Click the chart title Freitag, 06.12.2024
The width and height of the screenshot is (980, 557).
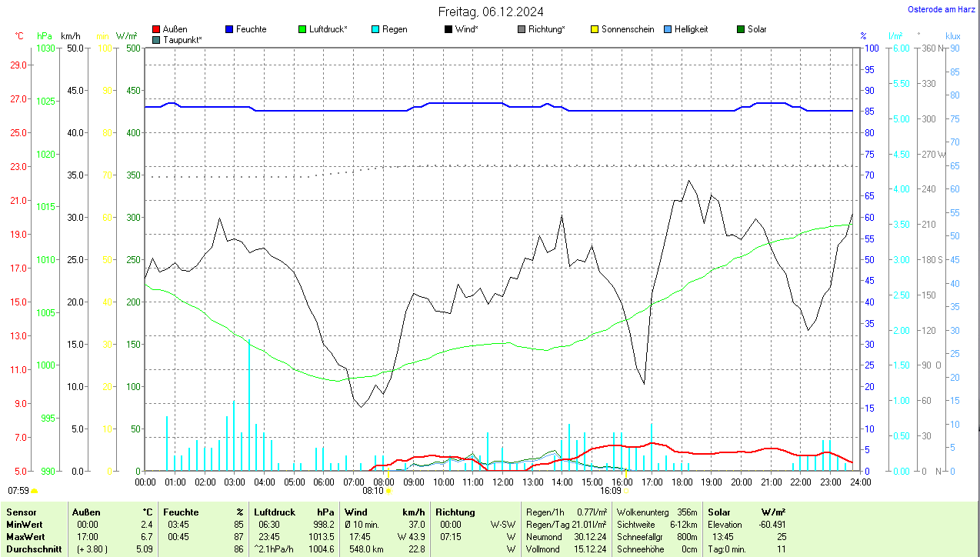pyautogui.click(x=491, y=12)
